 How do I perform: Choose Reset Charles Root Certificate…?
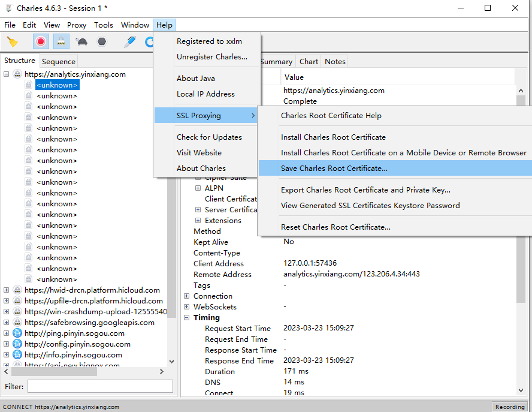395,227
